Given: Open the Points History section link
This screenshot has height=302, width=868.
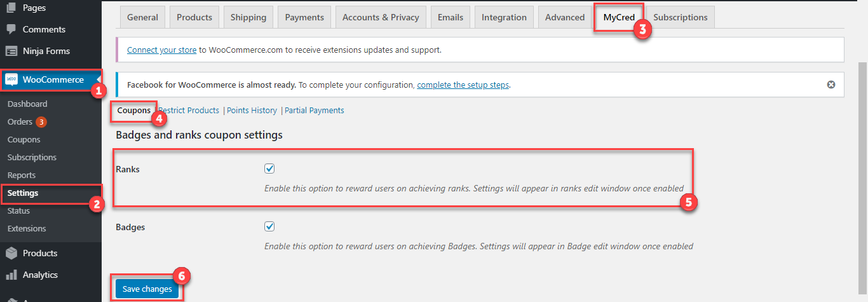Looking at the screenshot, I should [x=252, y=110].
